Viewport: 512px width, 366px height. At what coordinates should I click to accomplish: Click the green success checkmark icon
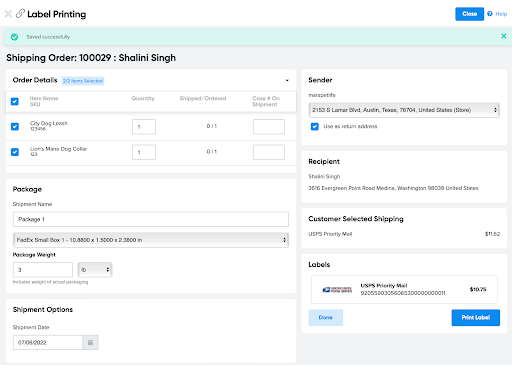[14, 37]
